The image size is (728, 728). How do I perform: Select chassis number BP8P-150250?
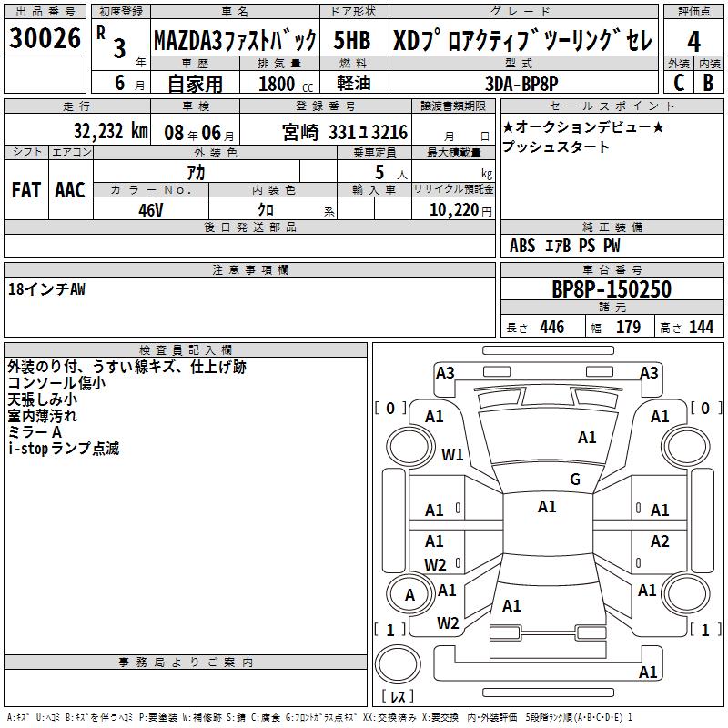pyautogui.click(x=612, y=289)
